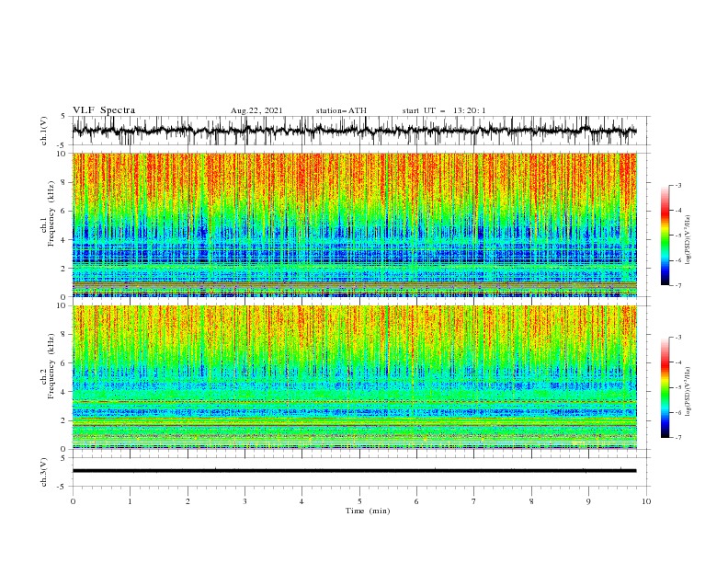728x563 pixels.
Task: Click the "ch.3(V)" axis label
Action: coord(44,472)
